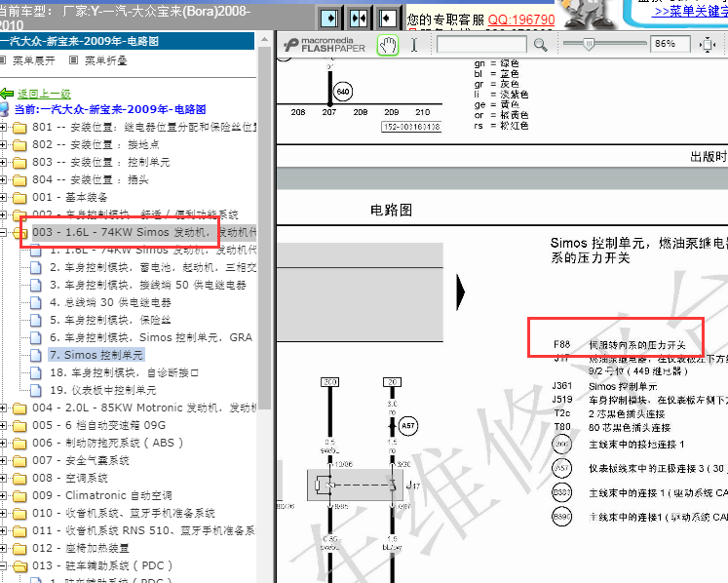Viewport: 728px width, 583px height.
Task: Click 菜单展开 to expand all menus
Action: pyautogui.click(x=33, y=60)
